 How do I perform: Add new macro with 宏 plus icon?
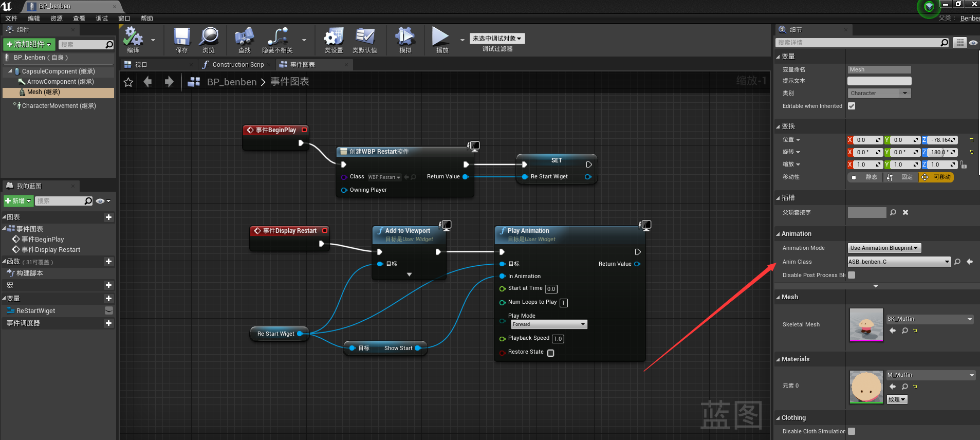108,285
